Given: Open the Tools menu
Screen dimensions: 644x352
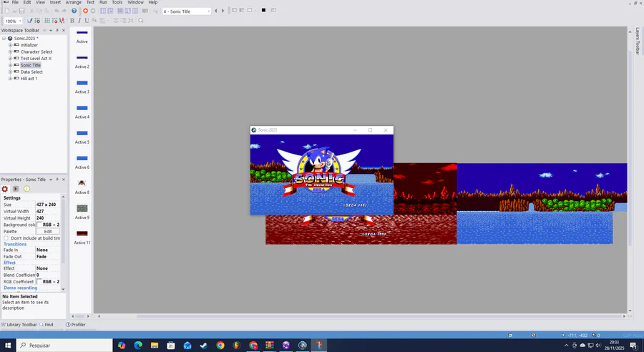Looking at the screenshot, I should [117, 2].
